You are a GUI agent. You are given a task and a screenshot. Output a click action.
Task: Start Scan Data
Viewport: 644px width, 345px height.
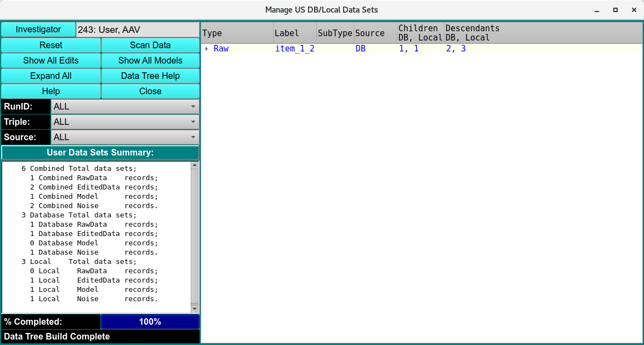[150, 45]
